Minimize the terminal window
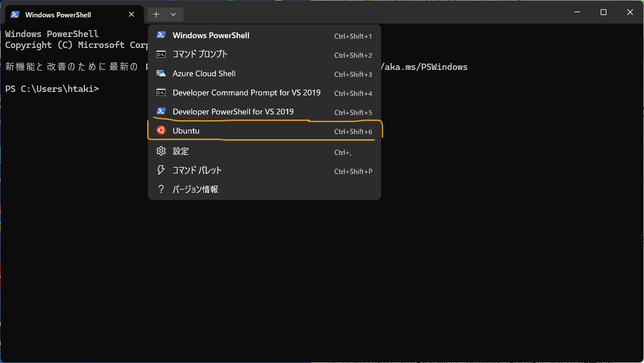The height and width of the screenshot is (363, 644). [577, 12]
